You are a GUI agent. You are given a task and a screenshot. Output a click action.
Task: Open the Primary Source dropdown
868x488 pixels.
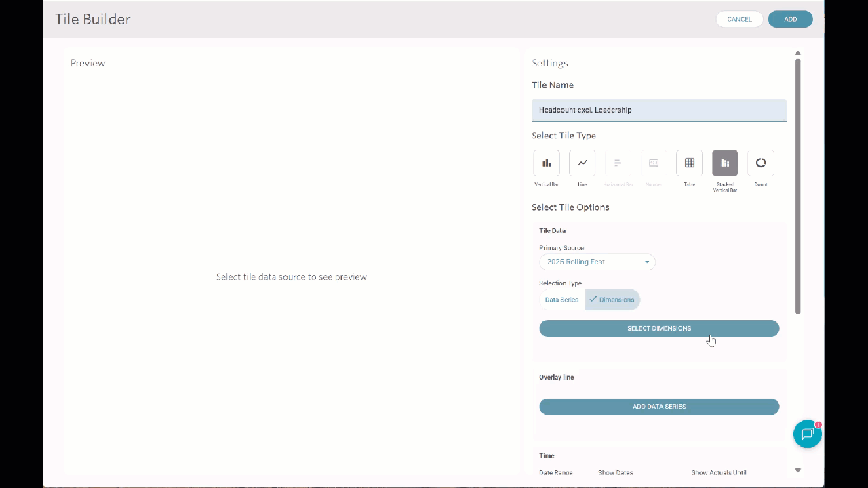coord(597,262)
